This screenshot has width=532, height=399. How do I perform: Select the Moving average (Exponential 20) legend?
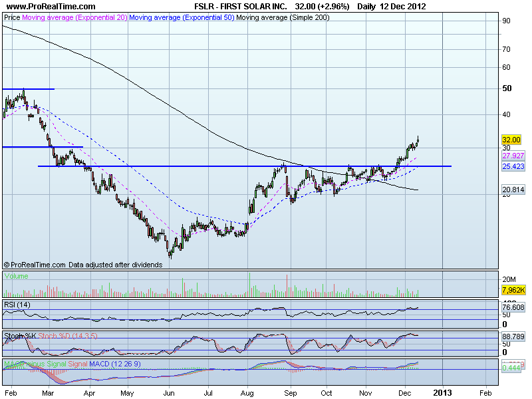click(74, 17)
